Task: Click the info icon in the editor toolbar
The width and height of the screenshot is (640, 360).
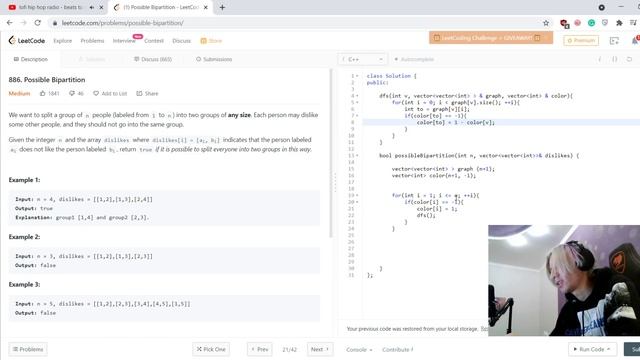Action: pos(600,59)
